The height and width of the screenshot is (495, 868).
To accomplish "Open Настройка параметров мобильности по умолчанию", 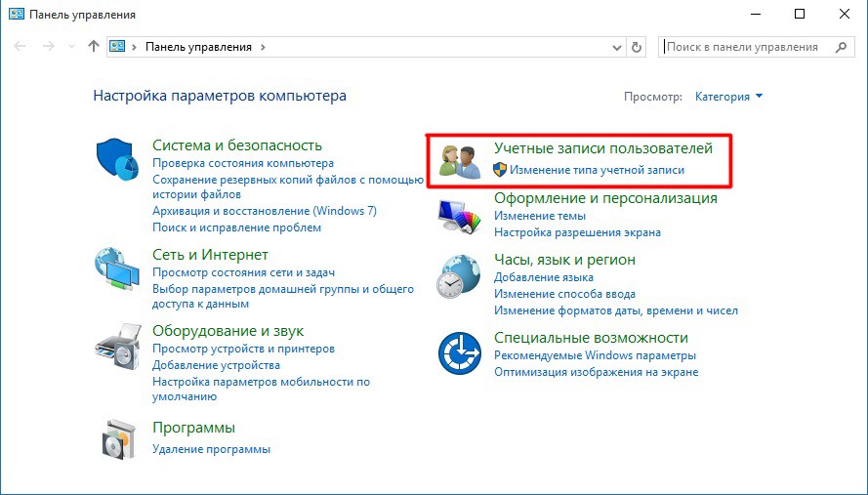I will (x=261, y=390).
